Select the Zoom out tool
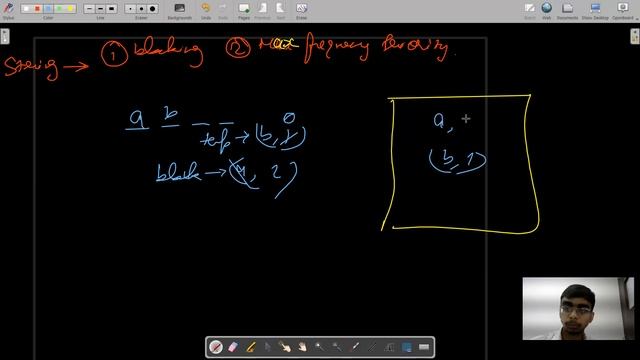Viewport: 640px width, 360px height. pos(337,347)
